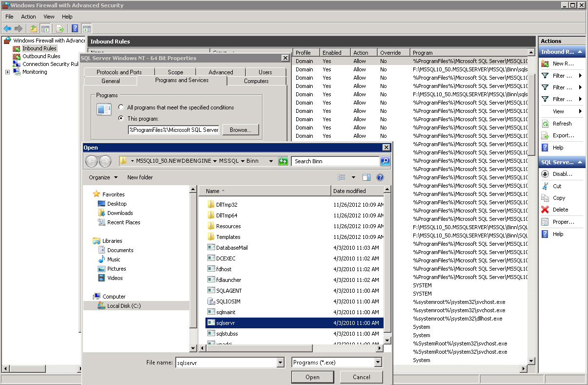
Task: Open the View menu
Action: pos(49,17)
